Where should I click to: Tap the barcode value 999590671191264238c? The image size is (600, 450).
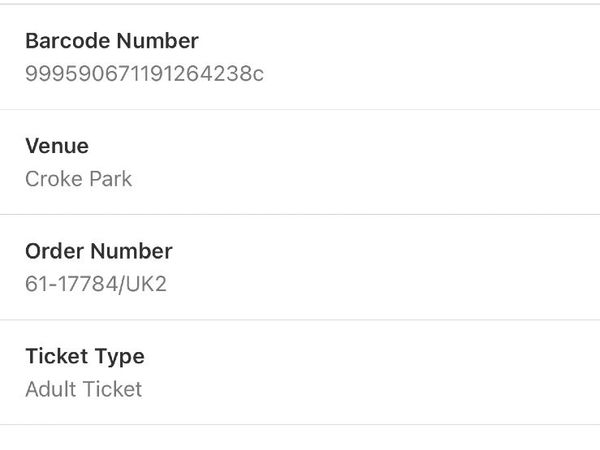point(145,73)
